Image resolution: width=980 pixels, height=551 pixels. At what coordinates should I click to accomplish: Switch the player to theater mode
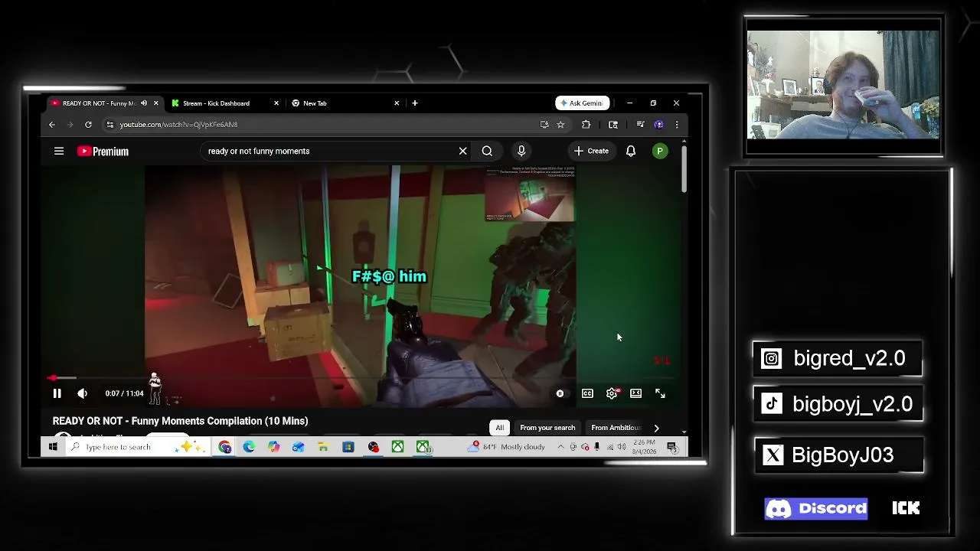click(x=635, y=393)
